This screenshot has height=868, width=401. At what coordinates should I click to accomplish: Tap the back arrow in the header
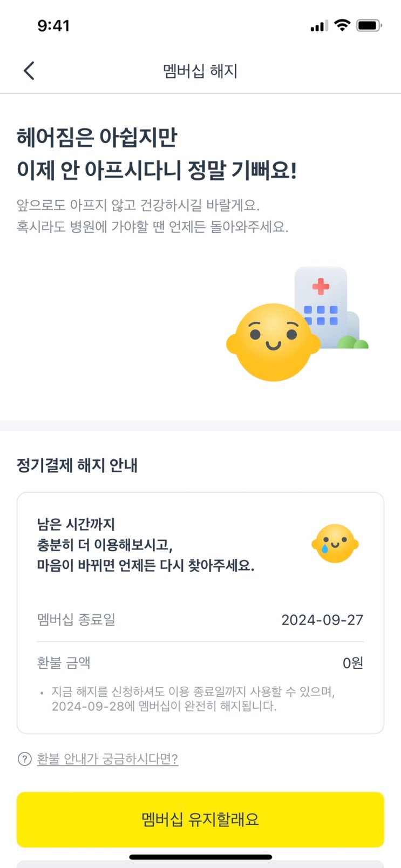(x=29, y=71)
